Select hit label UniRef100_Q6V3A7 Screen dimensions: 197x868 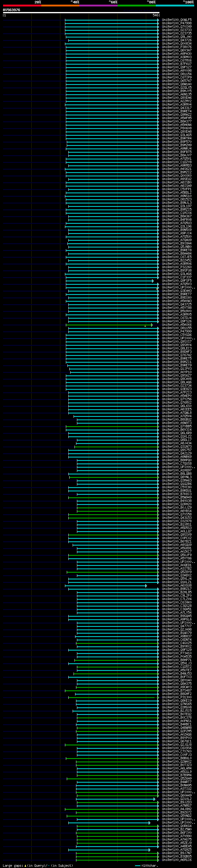pyautogui.click(x=177, y=50)
